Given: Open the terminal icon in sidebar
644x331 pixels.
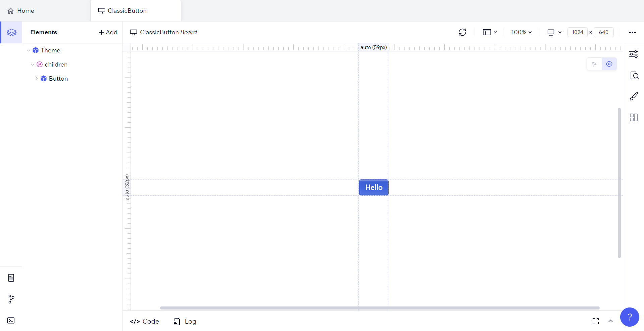Looking at the screenshot, I should pyautogui.click(x=11, y=320).
